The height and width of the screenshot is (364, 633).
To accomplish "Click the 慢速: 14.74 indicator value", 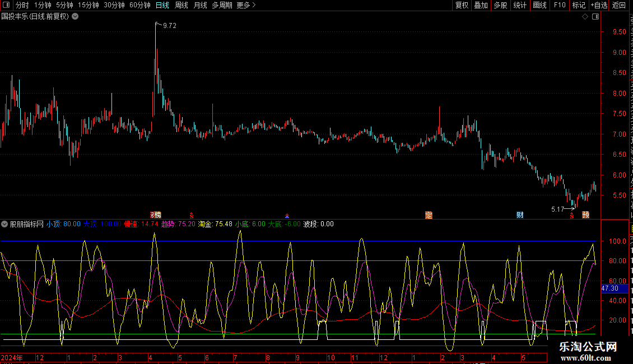I will click(141, 224).
